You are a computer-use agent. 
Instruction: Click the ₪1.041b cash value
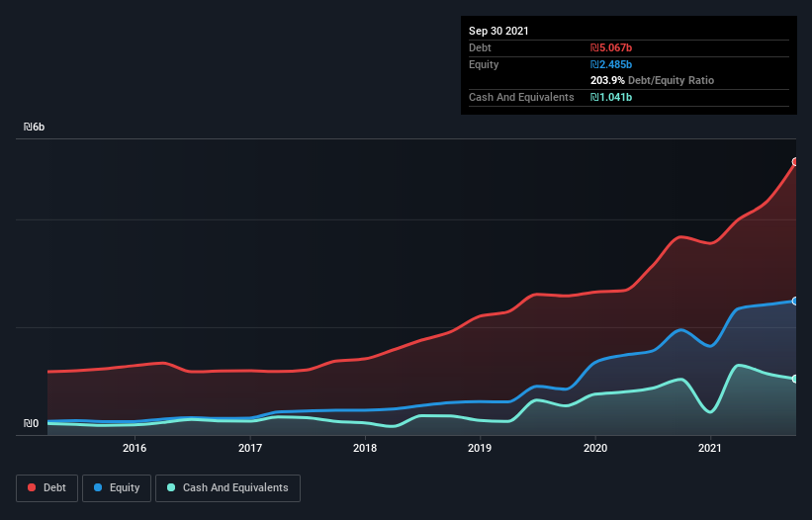click(611, 97)
